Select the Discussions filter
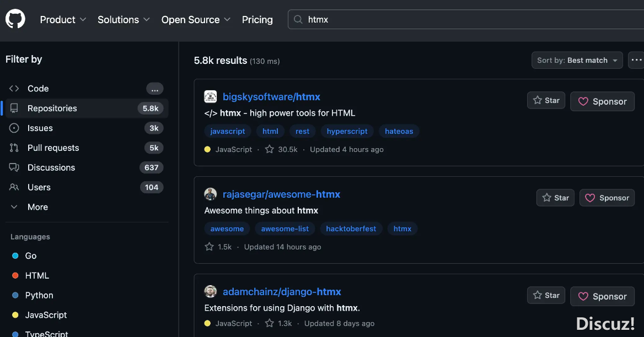This screenshot has height=337, width=644. (x=87, y=167)
